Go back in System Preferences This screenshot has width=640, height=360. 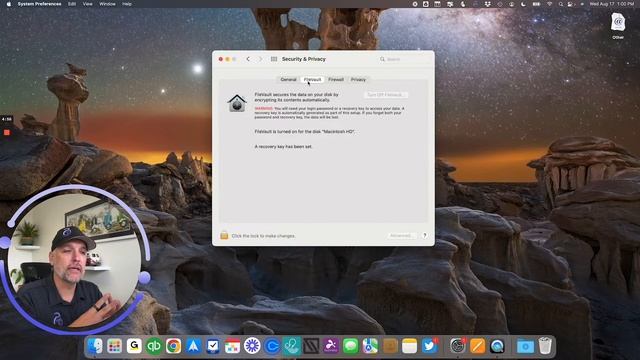(x=248, y=59)
